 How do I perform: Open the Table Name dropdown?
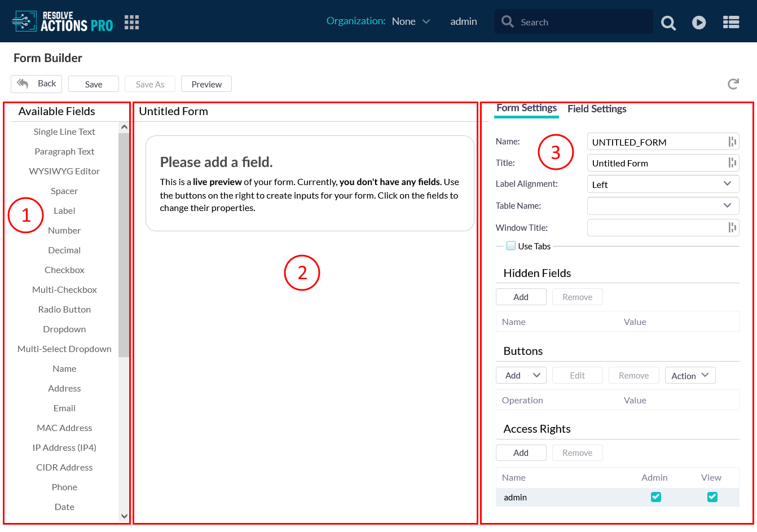[727, 206]
